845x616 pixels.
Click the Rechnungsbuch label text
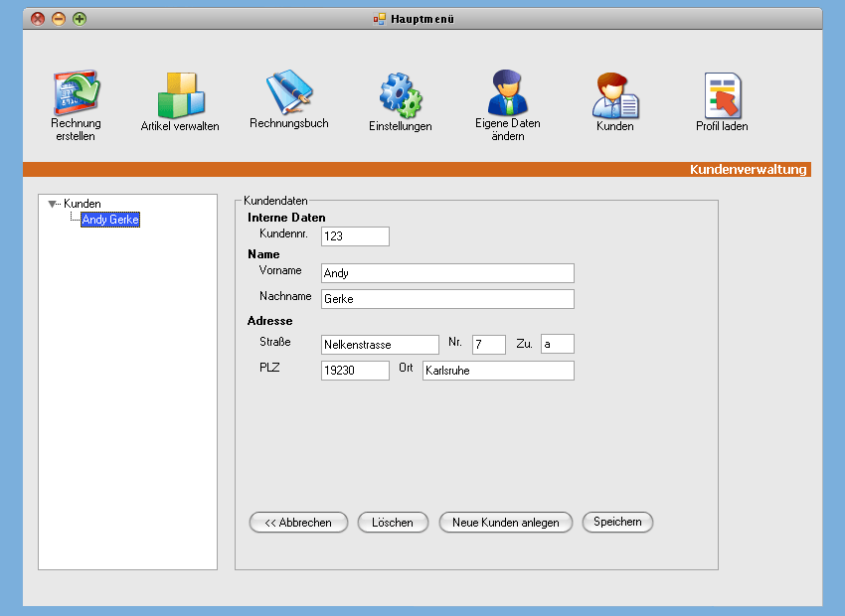click(x=289, y=123)
